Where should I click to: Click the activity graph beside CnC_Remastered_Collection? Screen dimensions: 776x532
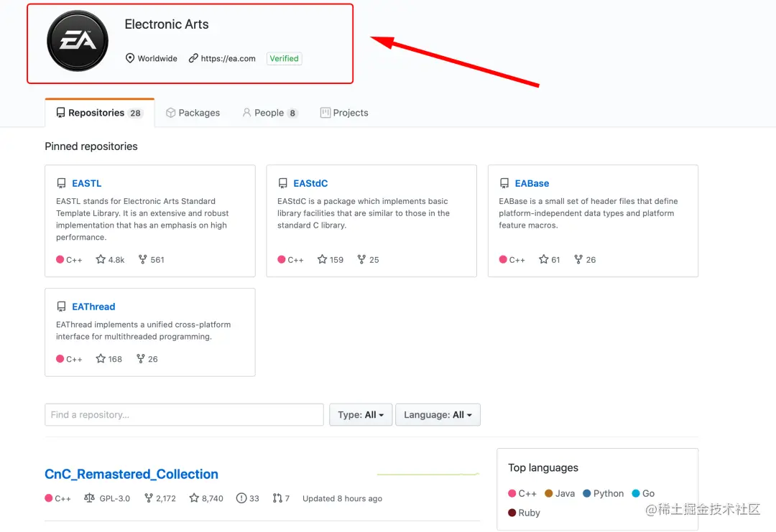428,474
